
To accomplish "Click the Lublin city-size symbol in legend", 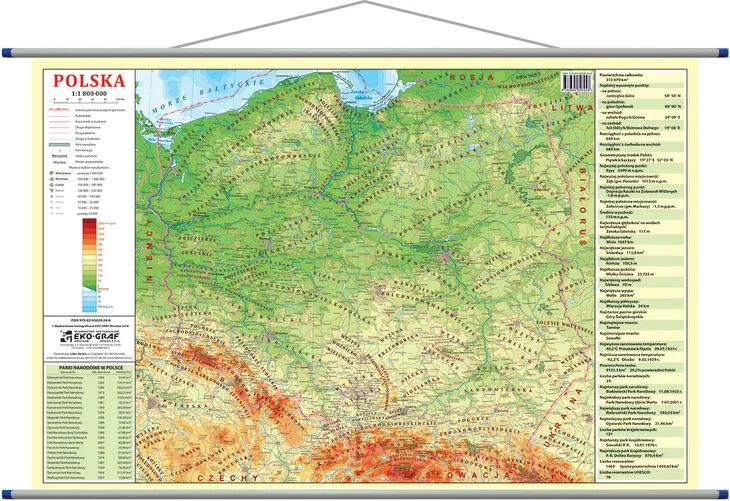I will pyautogui.click(x=51, y=185).
